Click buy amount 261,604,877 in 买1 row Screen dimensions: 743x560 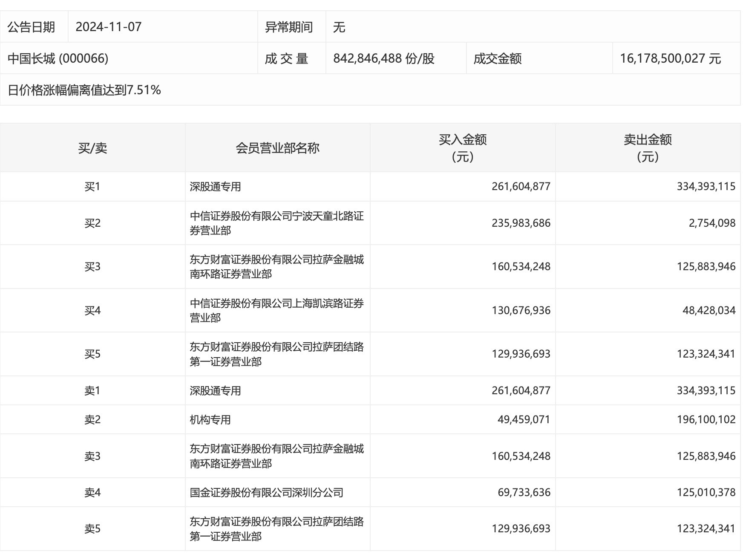coord(521,186)
